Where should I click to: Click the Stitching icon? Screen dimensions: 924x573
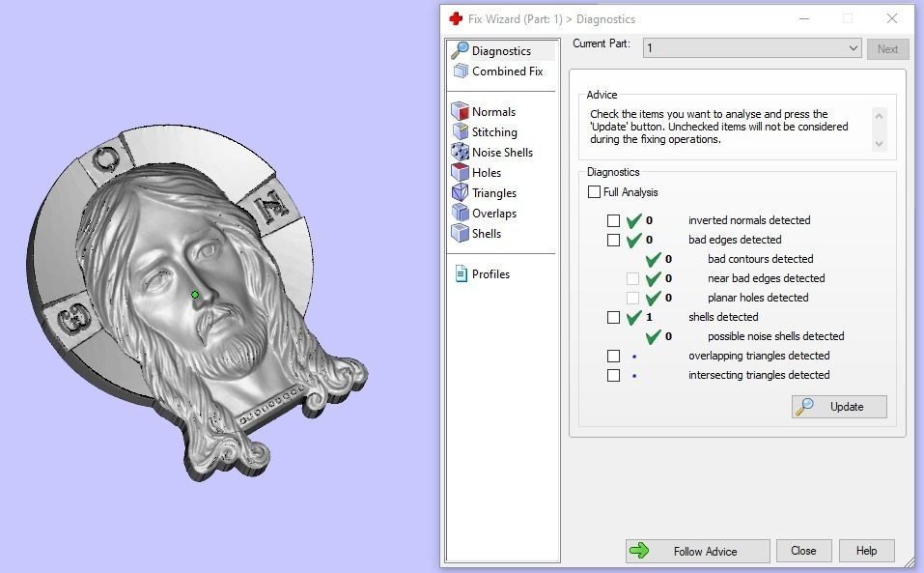click(461, 132)
